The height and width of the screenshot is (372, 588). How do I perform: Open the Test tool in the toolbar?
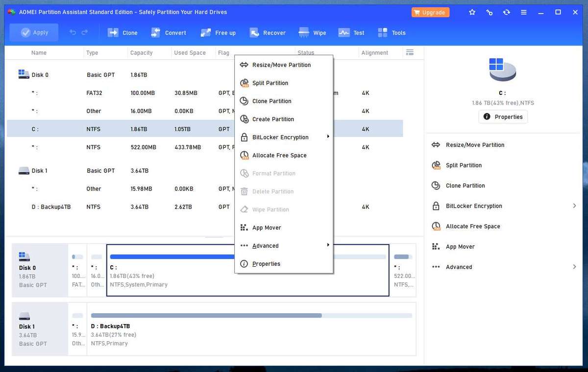point(351,33)
